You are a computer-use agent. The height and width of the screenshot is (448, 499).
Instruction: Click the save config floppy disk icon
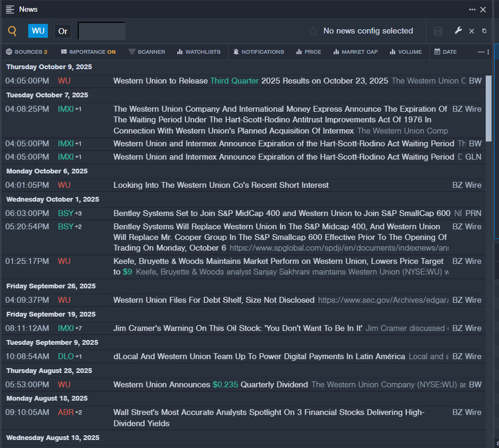pos(438,31)
